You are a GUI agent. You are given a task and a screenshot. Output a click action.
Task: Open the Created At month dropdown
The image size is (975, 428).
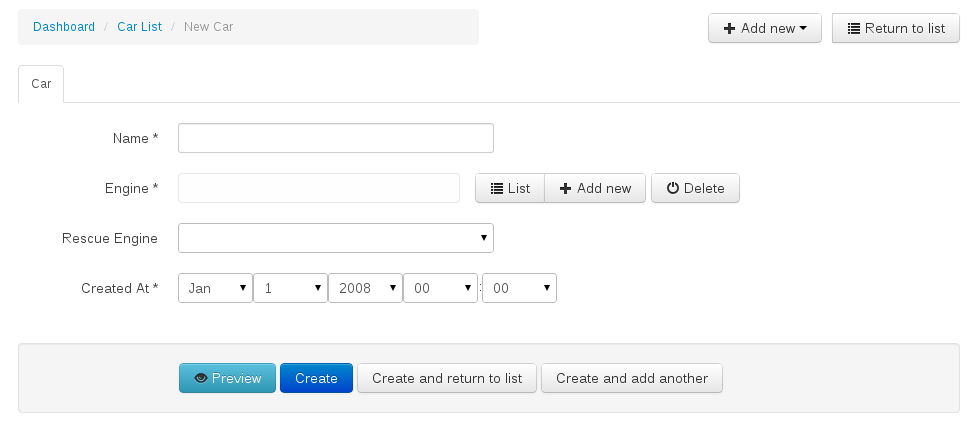(x=215, y=288)
